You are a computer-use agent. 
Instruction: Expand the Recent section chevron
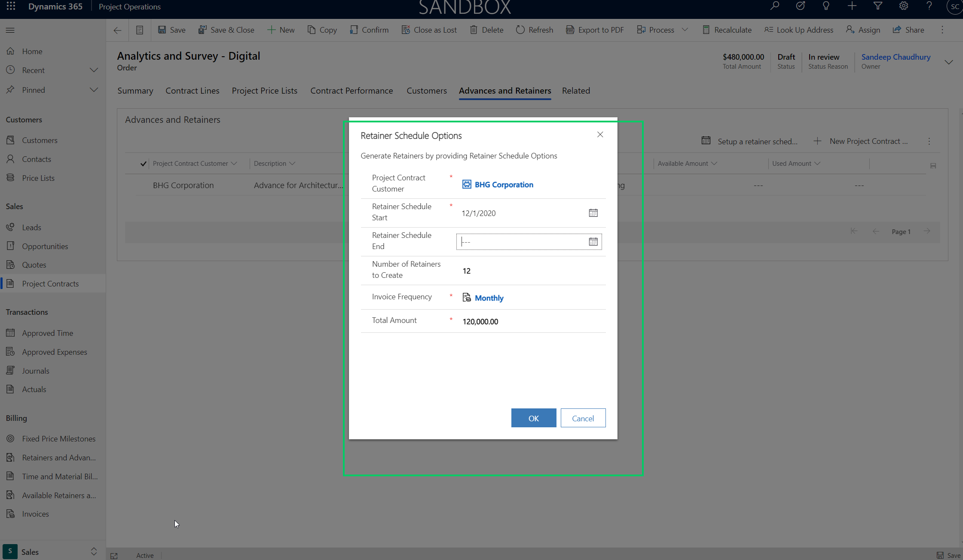[94, 70]
